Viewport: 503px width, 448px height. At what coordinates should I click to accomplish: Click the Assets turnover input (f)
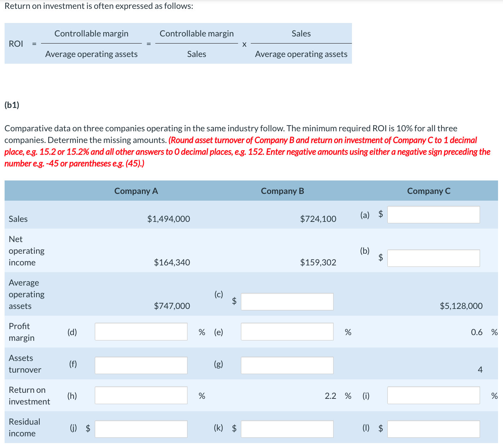coord(140,365)
